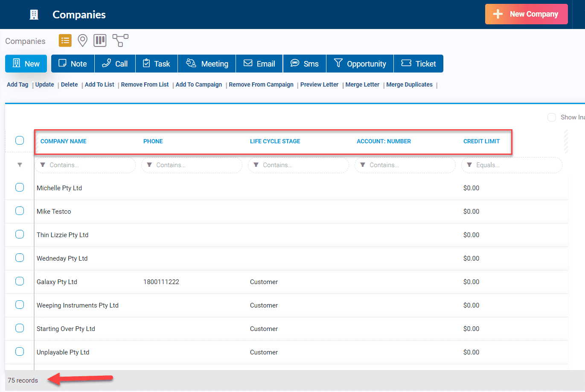Open the Merge Duplicates link
The width and height of the screenshot is (585, 392).
tap(409, 84)
